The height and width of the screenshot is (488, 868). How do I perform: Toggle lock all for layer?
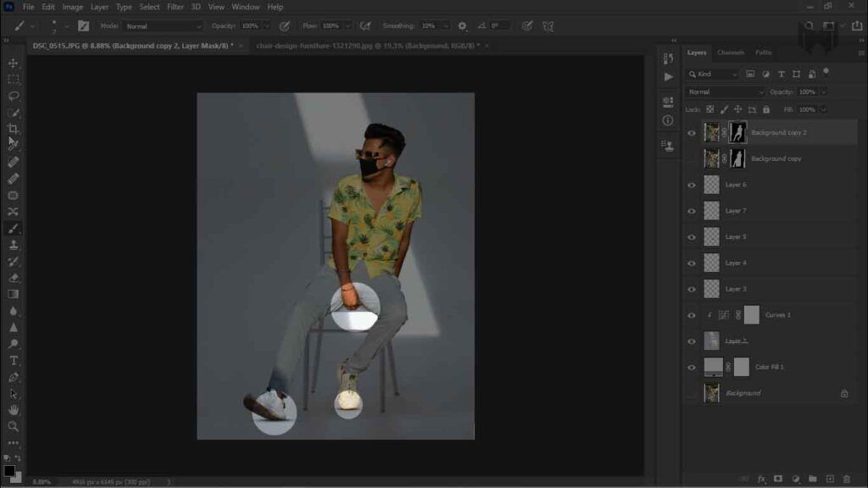coord(766,109)
